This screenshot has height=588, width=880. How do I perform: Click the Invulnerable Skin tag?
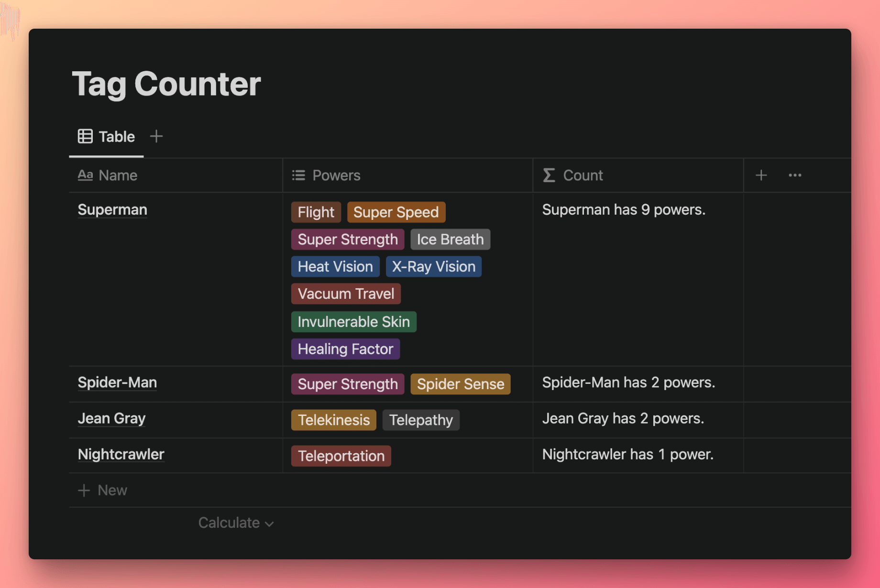click(354, 322)
